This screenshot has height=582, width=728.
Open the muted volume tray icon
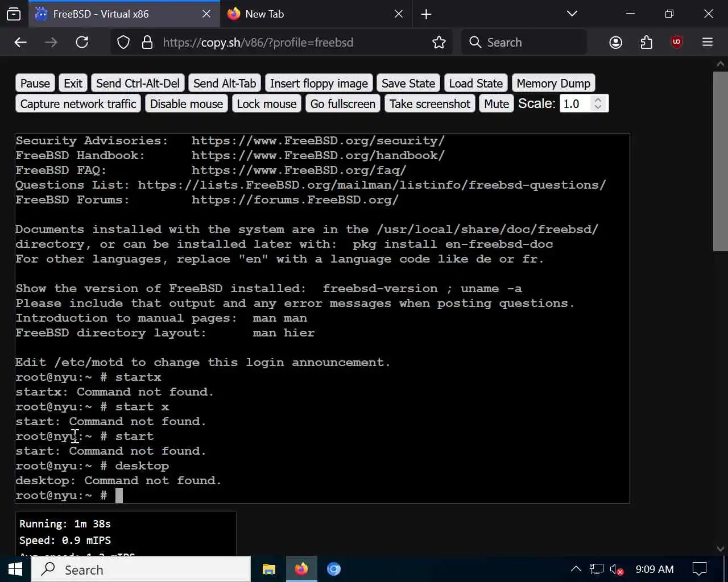click(x=617, y=569)
